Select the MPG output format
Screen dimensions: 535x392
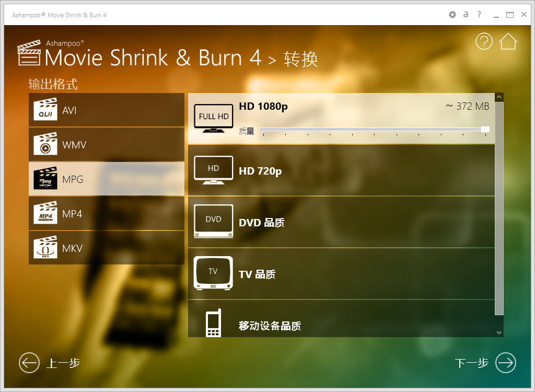tap(107, 179)
